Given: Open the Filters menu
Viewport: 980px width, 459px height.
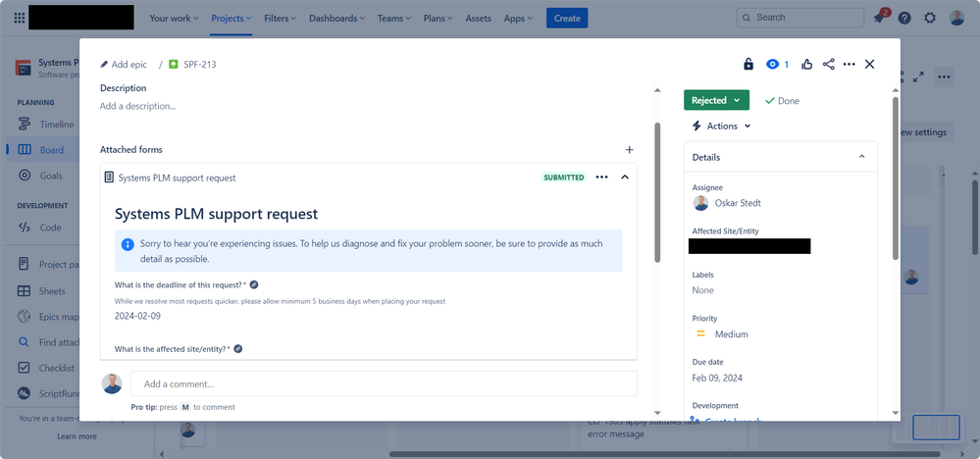Looking at the screenshot, I should [x=280, y=18].
